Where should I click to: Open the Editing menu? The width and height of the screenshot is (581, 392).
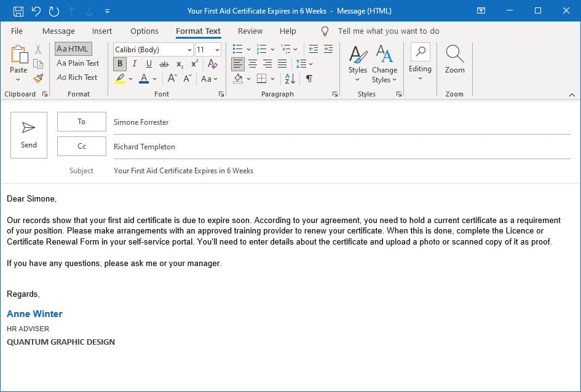(420, 61)
